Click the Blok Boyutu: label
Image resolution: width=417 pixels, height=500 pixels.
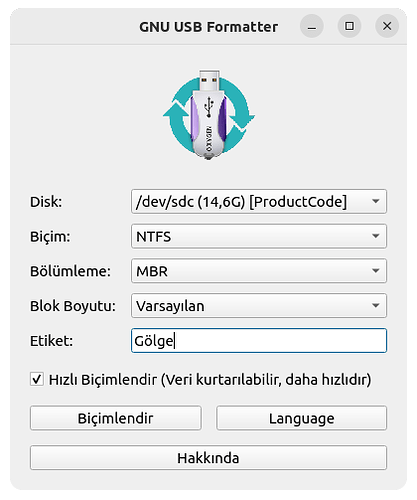click(x=73, y=306)
